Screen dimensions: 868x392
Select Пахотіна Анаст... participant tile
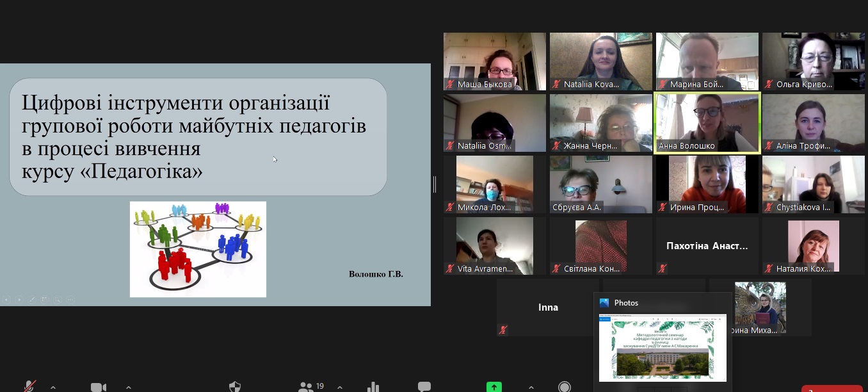[x=707, y=246]
